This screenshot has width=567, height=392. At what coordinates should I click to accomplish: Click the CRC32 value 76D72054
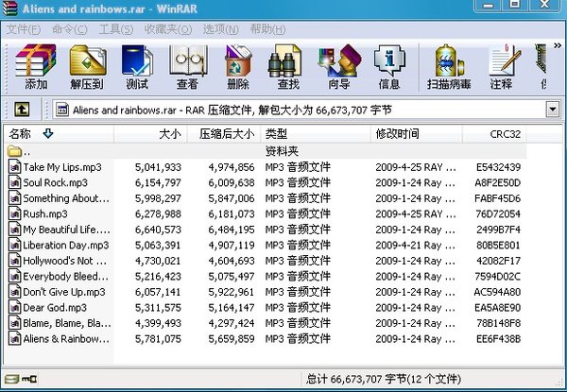[498, 213]
